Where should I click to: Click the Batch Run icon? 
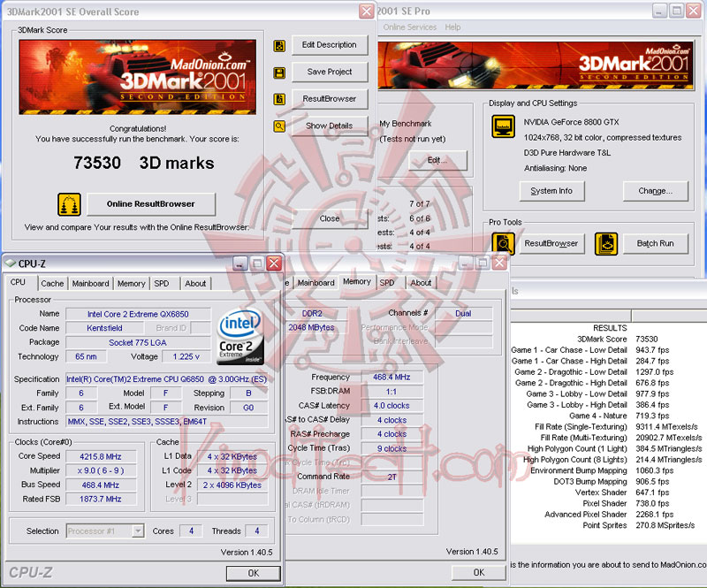[x=606, y=244]
